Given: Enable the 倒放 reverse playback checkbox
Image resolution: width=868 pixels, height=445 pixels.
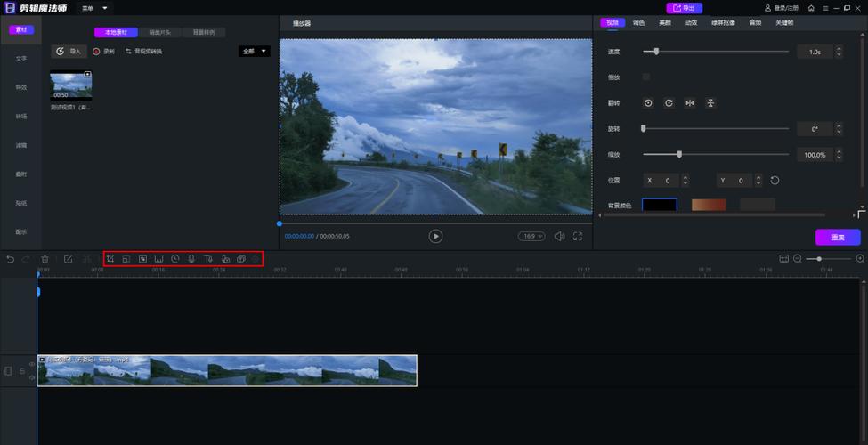Looking at the screenshot, I should [646, 77].
